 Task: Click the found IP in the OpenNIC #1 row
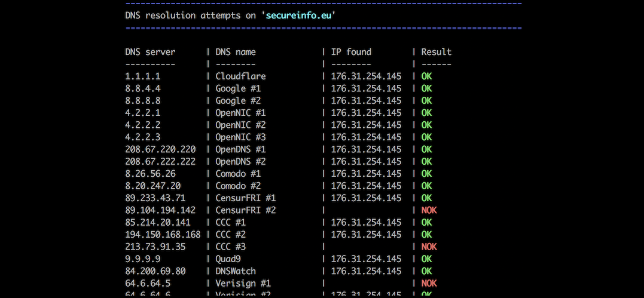pos(367,112)
